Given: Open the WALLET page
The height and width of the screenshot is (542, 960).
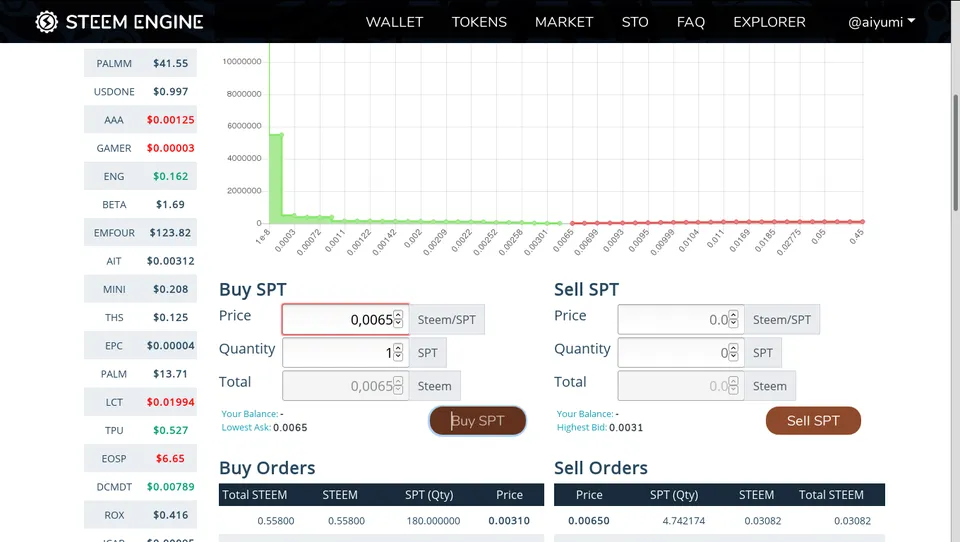Looking at the screenshot, I should 394,22.
